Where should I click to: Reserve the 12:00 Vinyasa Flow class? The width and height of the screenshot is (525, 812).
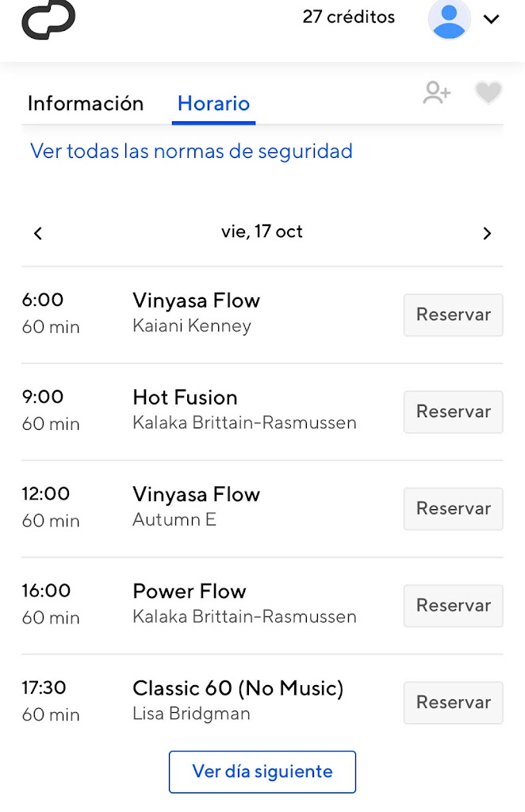(x=453, y=508)
